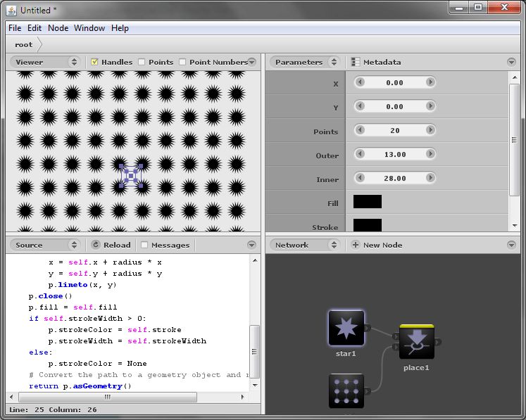The image size is (526, 420).
Task: Click the application icon in the title bar
Action: [x=11, y=9]
